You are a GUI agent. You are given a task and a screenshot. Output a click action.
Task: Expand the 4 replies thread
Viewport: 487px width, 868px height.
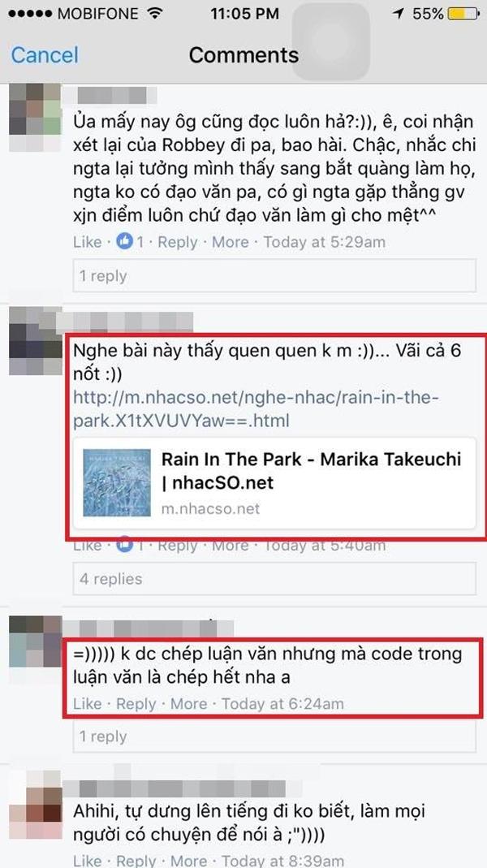coord(274,579)
